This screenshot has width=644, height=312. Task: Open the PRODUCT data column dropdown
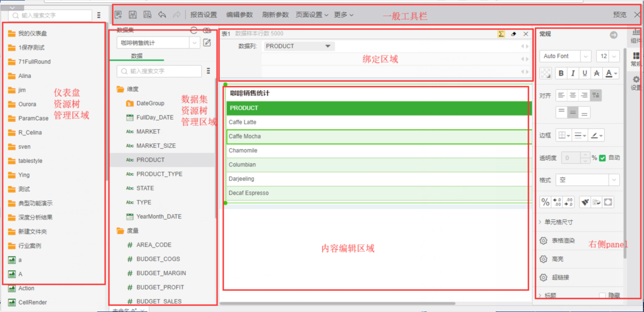(328, 46)
